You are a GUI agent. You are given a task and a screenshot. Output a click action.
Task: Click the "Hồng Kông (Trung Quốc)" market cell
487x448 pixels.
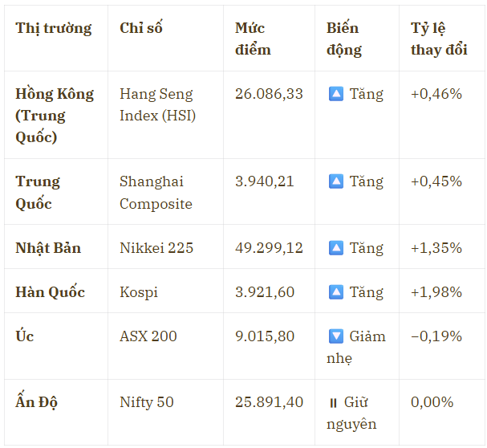[55, 115]
